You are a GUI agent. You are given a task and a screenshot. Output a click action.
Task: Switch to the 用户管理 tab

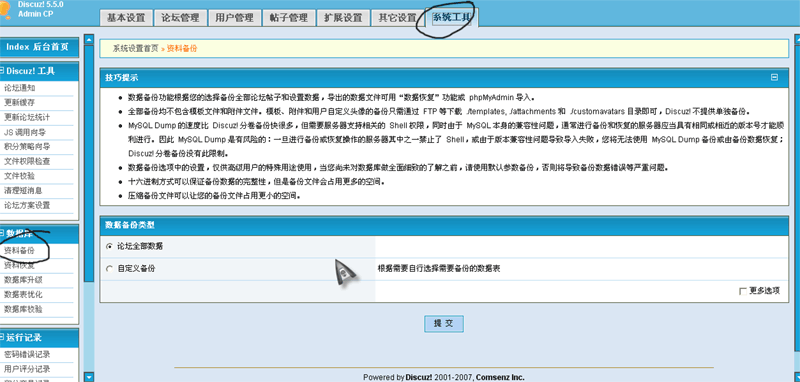pyautogui.click(x=234, y=18)
